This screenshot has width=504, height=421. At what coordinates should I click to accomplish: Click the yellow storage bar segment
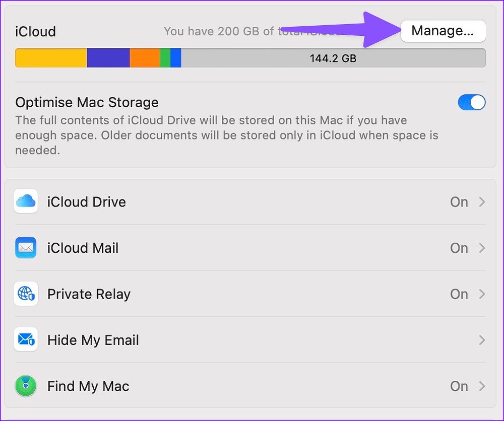(51, 58)
